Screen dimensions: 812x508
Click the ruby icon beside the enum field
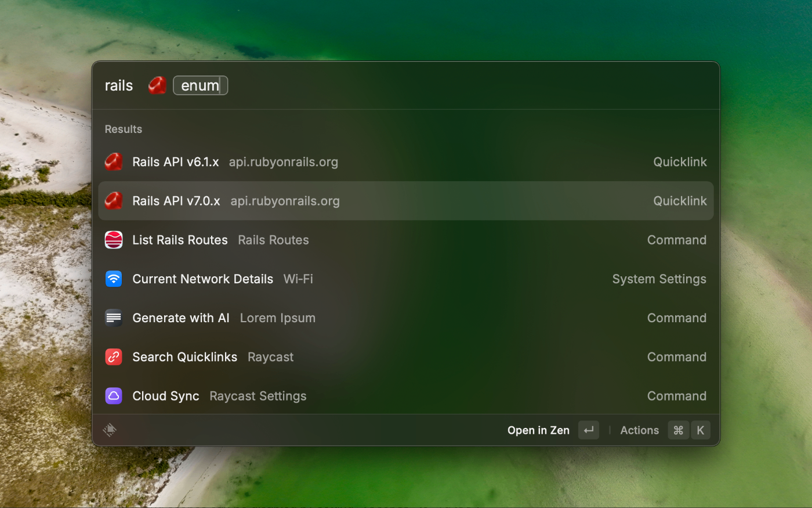click(x=157, y=85)
